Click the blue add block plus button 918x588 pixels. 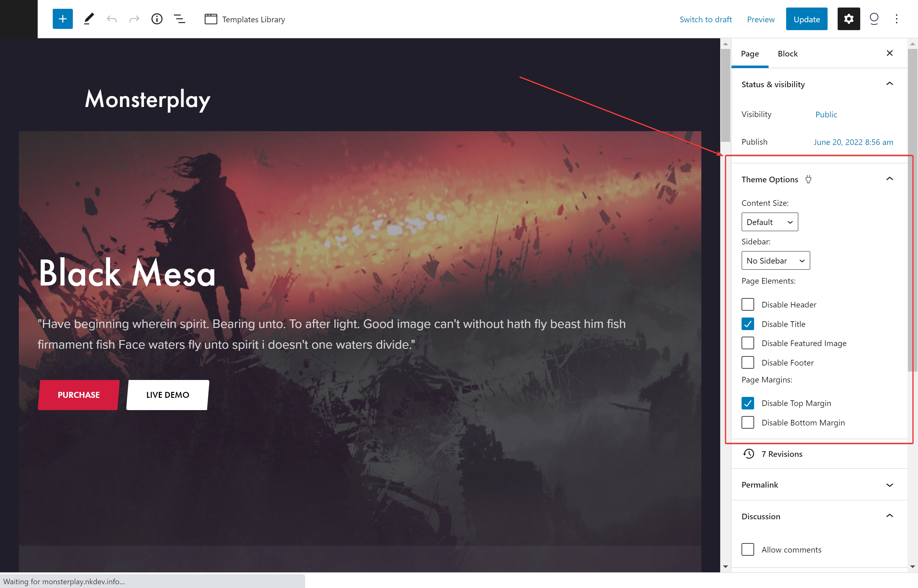[x=63, y=19]
